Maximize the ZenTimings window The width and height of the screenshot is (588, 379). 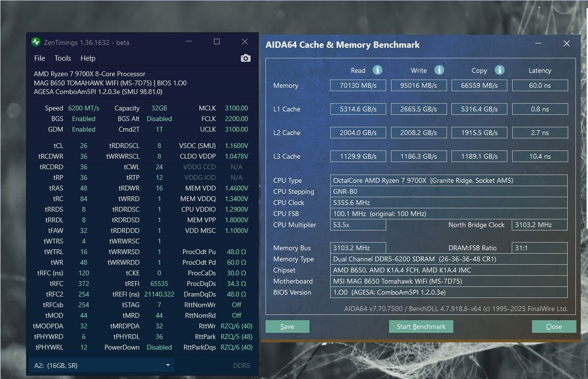217,42
